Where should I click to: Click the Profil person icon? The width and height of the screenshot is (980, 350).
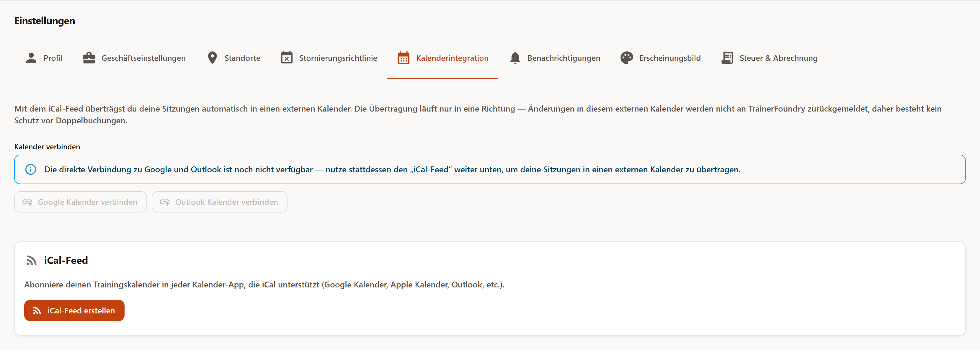(x=31, y=58)
